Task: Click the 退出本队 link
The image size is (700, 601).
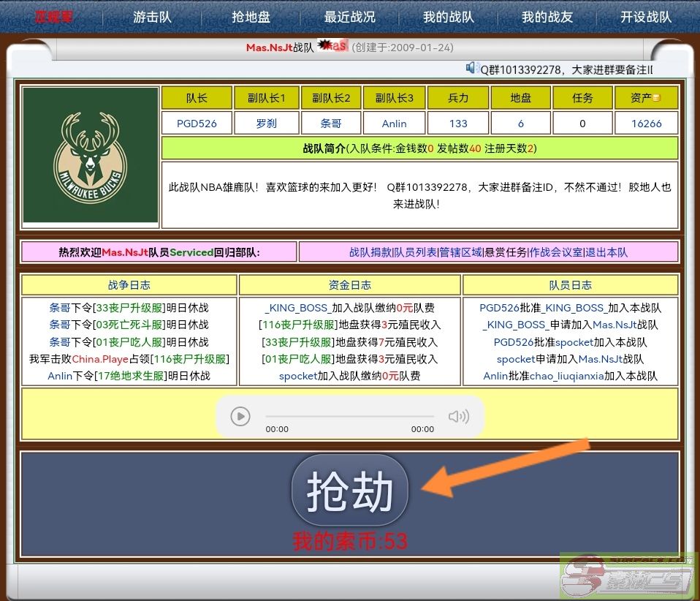Action: (x=606, y=252)
